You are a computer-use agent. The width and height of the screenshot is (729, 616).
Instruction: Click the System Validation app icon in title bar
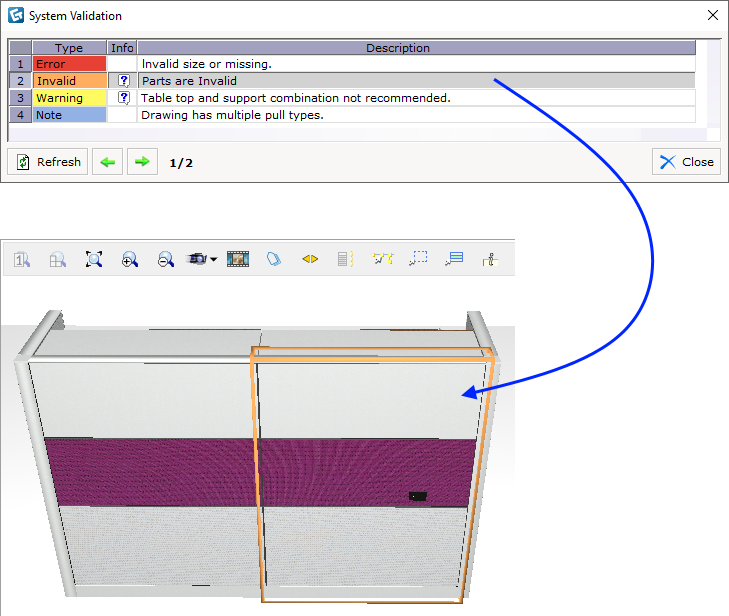tap(16, 15)
